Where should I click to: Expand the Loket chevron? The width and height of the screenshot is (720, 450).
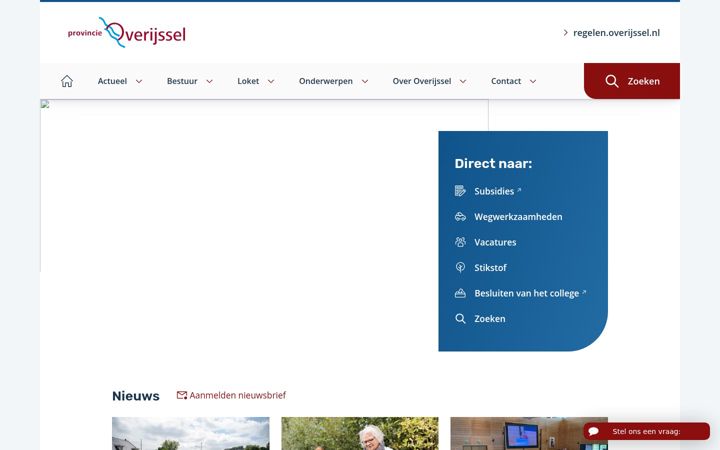[x=271, y=81]
